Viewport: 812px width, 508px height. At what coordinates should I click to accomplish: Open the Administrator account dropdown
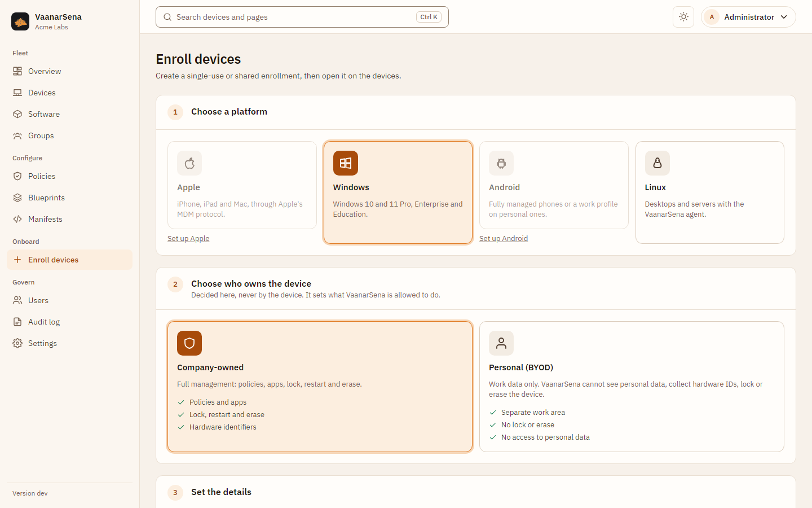tap(748, 17)
